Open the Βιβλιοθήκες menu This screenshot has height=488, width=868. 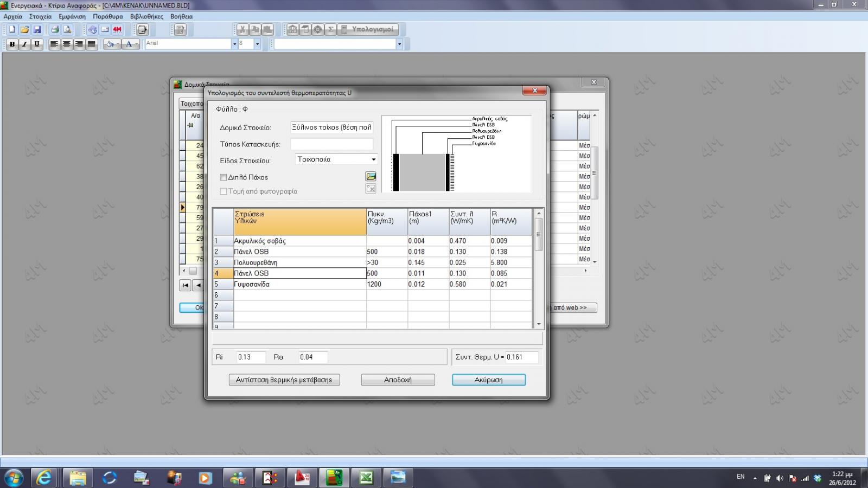tap(146, 16)
